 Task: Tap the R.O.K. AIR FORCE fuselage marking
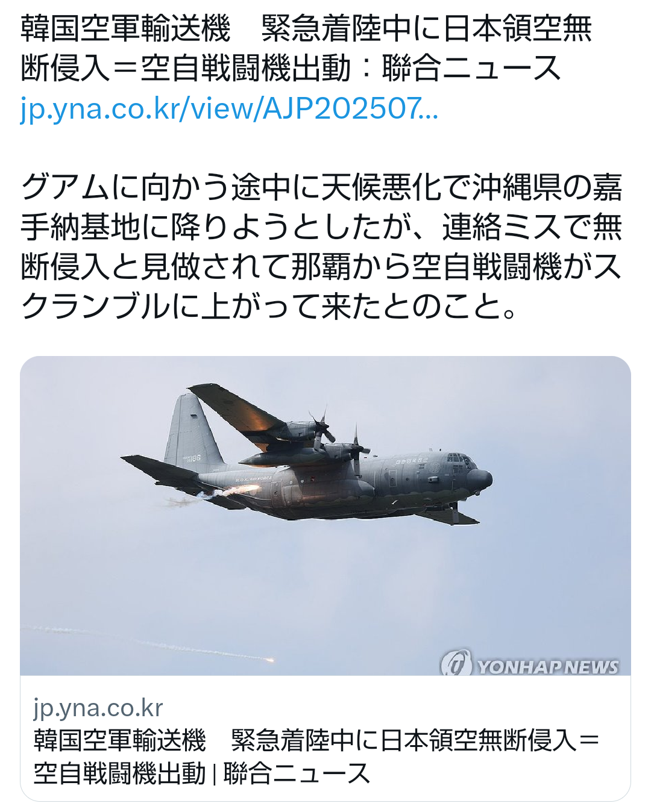(253, 479)
